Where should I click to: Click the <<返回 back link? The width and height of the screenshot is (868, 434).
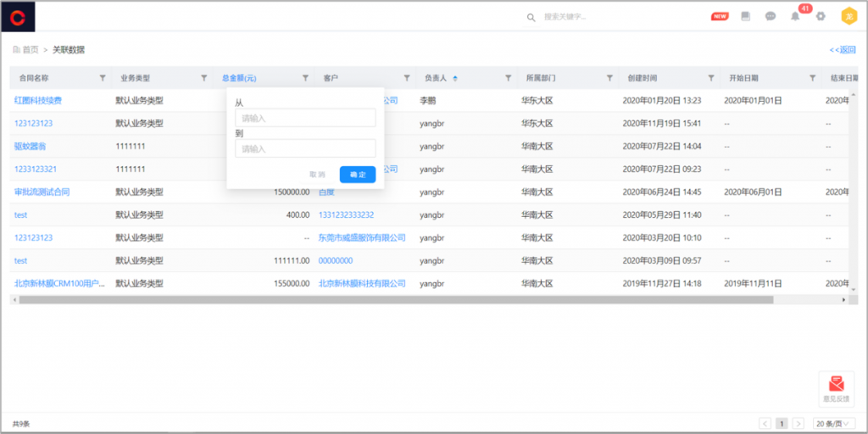click(x=842, y=50)
